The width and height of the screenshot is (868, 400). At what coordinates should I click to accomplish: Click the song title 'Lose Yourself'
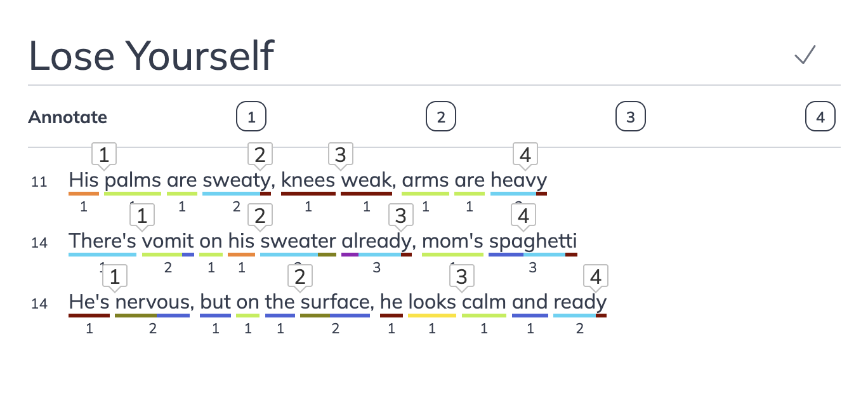151,56
